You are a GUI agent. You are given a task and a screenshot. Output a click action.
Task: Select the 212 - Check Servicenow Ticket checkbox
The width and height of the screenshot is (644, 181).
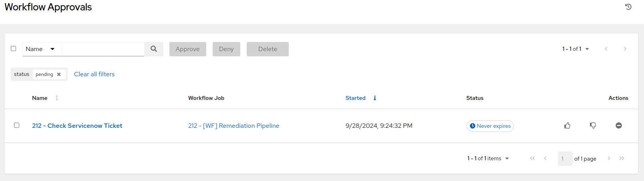(x=17, y=125)
